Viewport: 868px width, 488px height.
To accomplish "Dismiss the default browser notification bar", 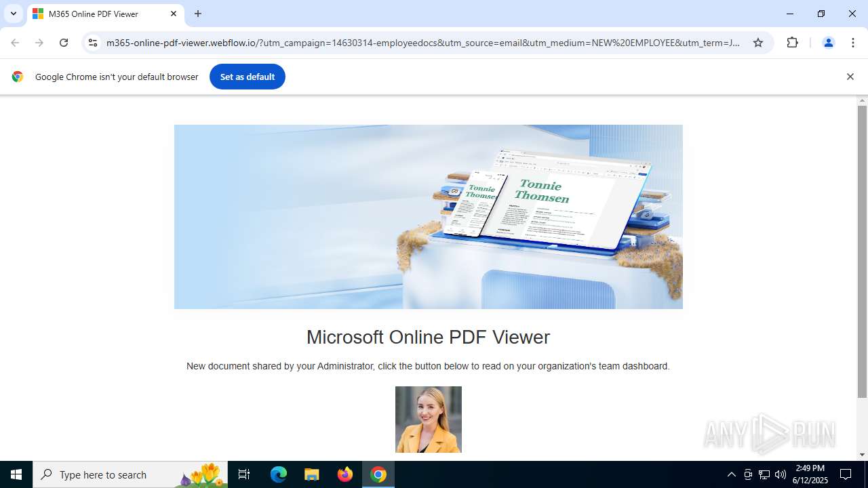I will [x=850, y=77].
